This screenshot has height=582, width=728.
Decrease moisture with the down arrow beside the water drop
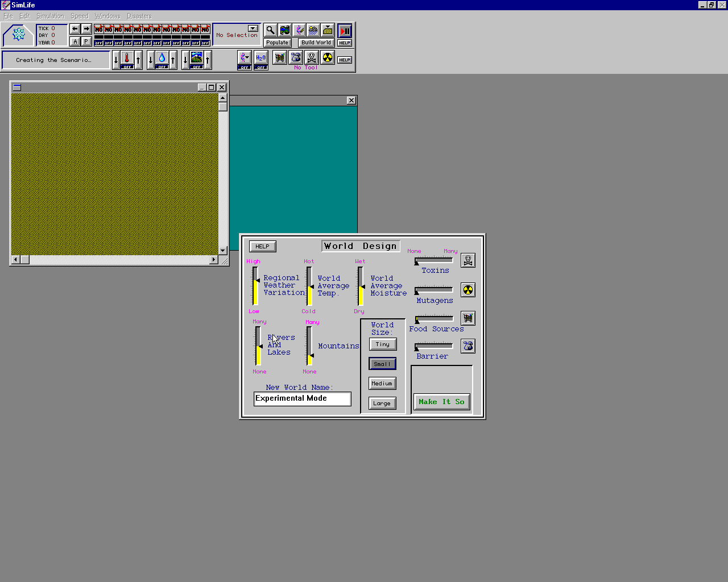pos(151,60)
